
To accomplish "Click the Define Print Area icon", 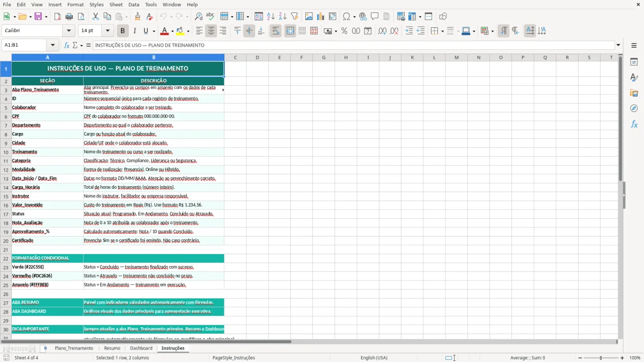I will [x=401, y=17].
